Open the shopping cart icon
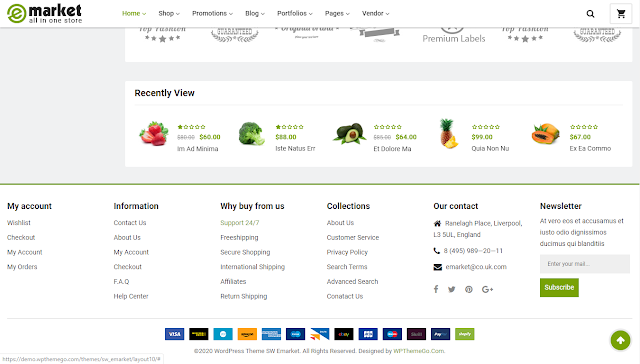 [621, 14]
